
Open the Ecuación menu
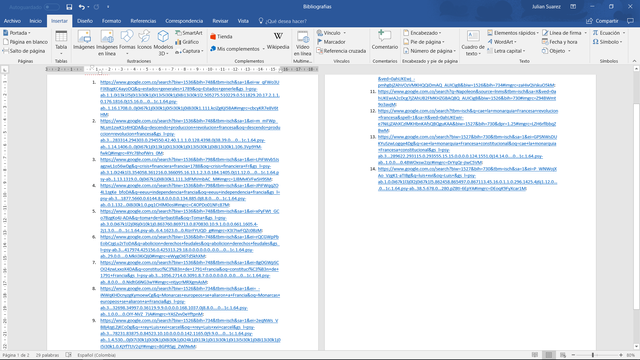click(x=609, y=33)
